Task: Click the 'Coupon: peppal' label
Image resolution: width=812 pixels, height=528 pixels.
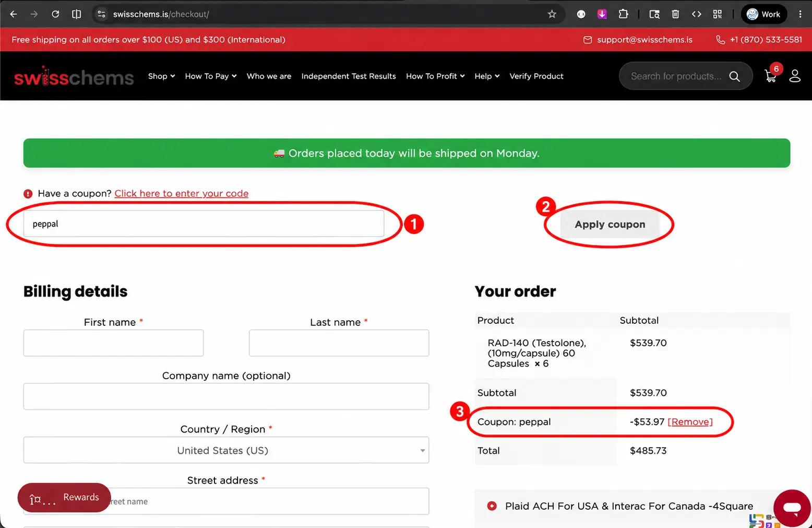Action: tap(514, 421)
